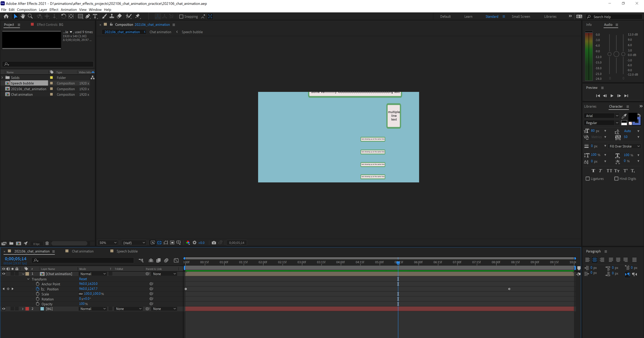644x338 pixels.
Task: Toggle mask and shape path visibility
Action: 166,242
